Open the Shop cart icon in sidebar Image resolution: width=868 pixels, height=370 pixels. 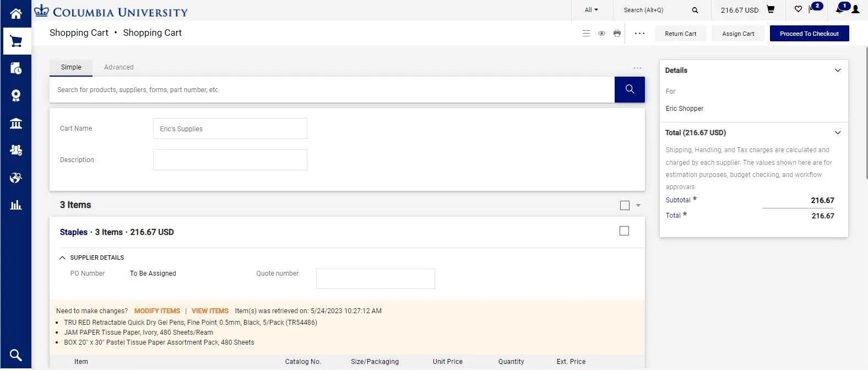coord(16,41)
